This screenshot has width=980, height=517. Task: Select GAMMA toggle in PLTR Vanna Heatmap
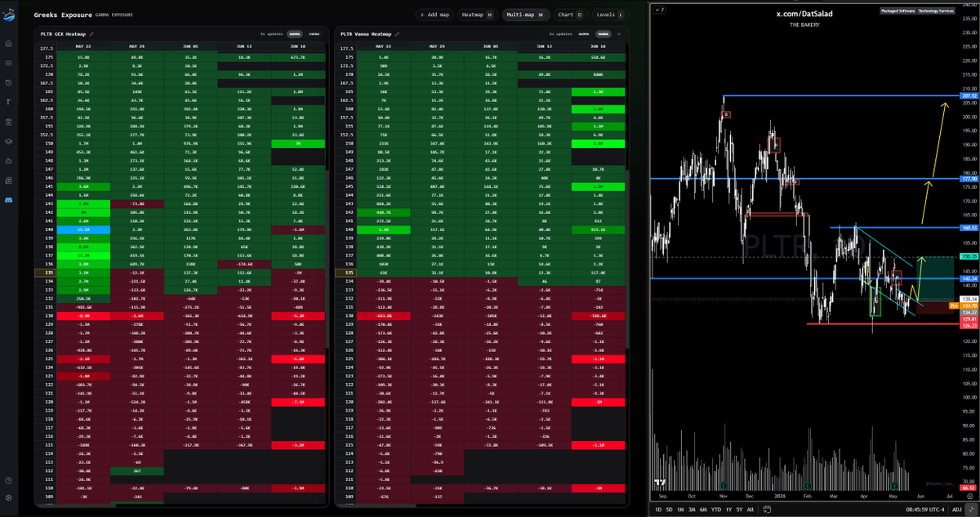584,34
